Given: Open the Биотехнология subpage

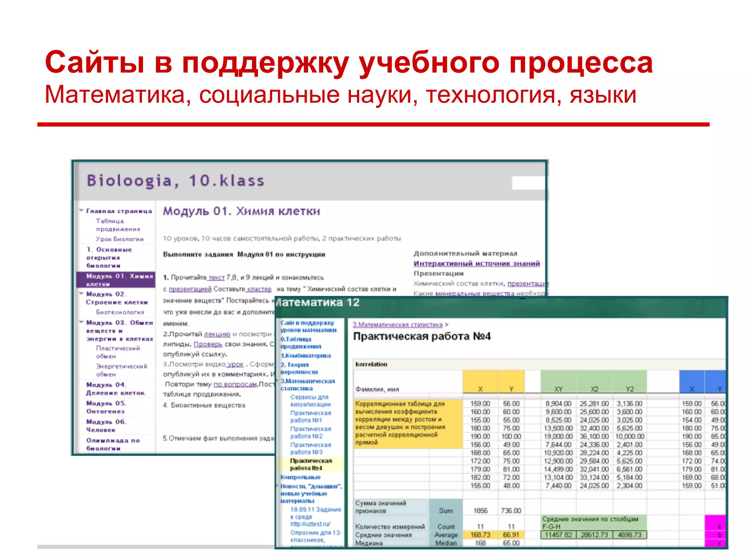Looking at the screenshot, I should (x=120, y=312).
